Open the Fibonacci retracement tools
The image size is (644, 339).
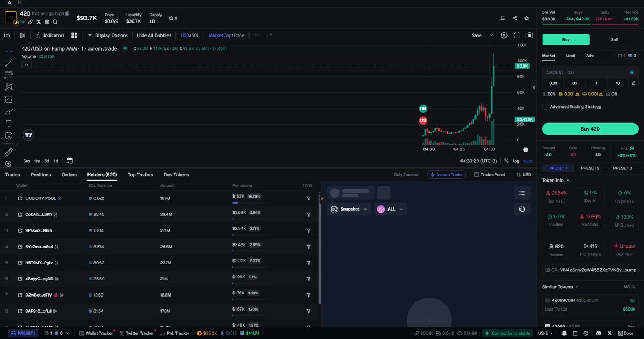coord(9,75)
